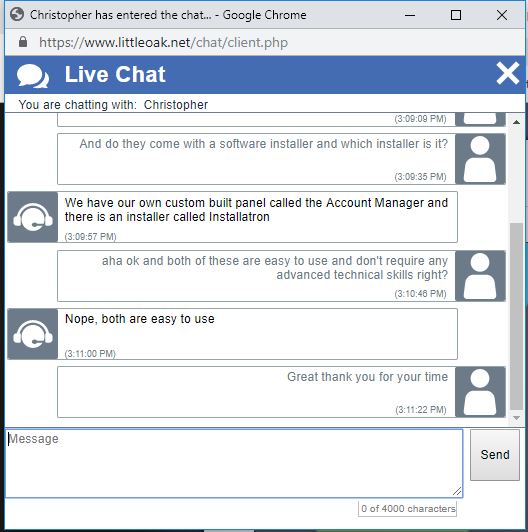This screenshot has height=532, width=528.
Task: Click the user avatar beside the "advanced technical skills" message
Action: [480, 276]
